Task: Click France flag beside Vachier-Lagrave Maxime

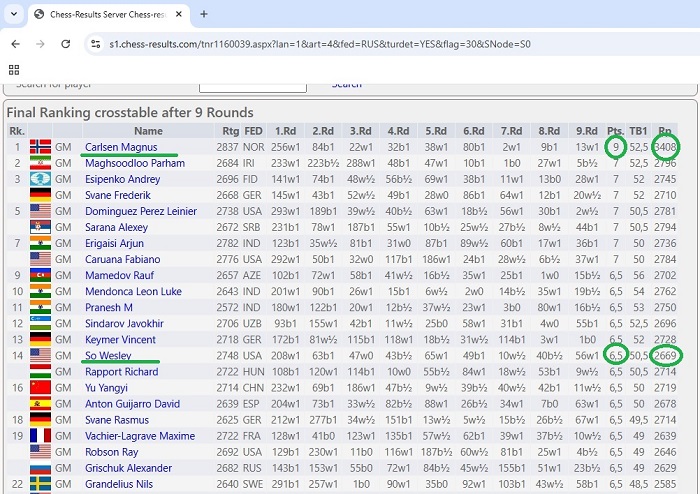Action: point(41,436)
